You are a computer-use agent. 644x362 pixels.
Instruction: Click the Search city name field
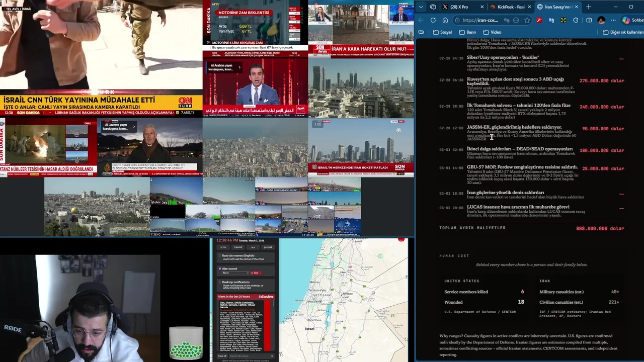pos(252,356)
